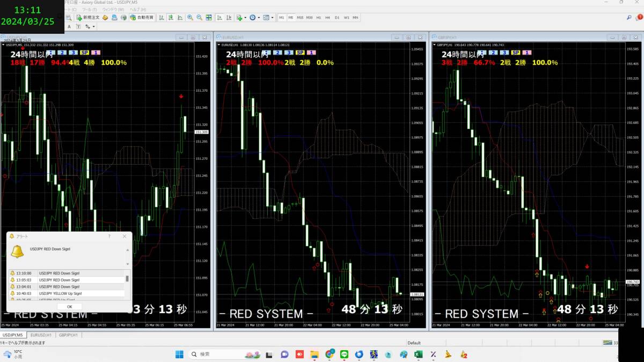This screenshot has height=362, width=644.
Task: Open the Help (ヘルプ) menu
Action: tap(138, 10)
